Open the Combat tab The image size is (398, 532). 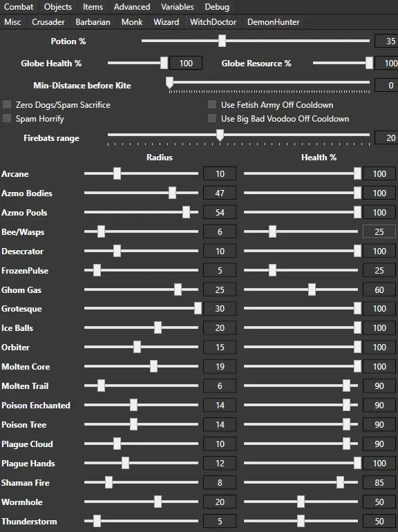click(x=19, y=7)
